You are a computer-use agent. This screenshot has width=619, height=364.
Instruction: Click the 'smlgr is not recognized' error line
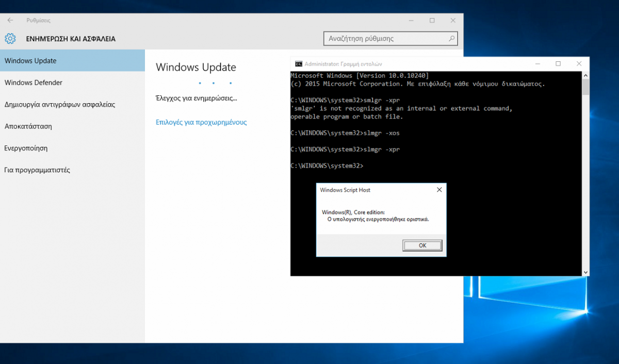coord(401,108)
